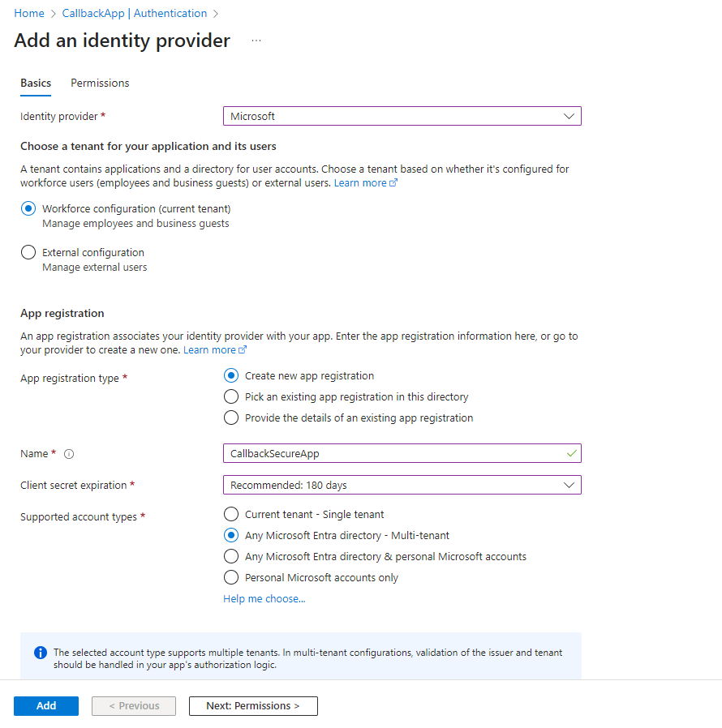The width and height of the screenshot is (722, 728).
Task: Select Current tenant - Single tenant
Action: pos(231,514)
